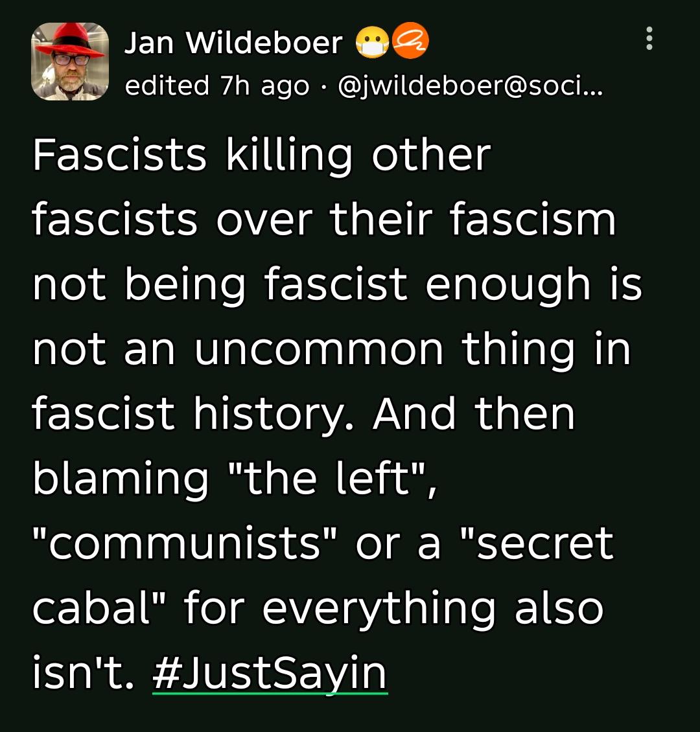Viewport: 700px width, 732px height.
Task: Open the #JustSayin hashtag
Action: point(270,674)
